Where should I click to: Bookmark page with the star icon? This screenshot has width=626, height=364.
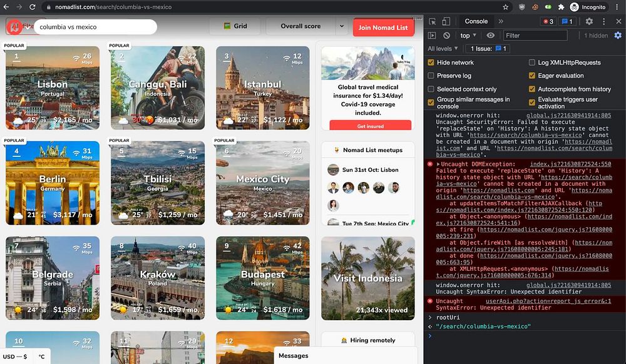pos(505,7)
